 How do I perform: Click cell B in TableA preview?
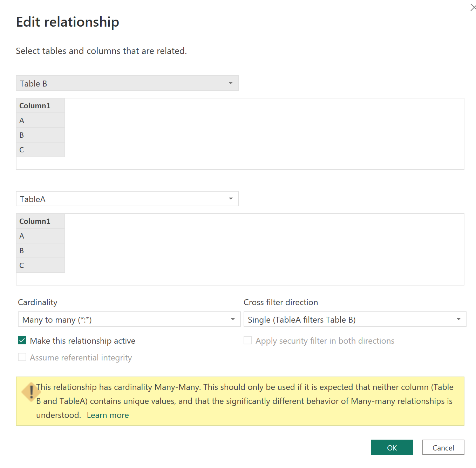(x=41, y=251)
